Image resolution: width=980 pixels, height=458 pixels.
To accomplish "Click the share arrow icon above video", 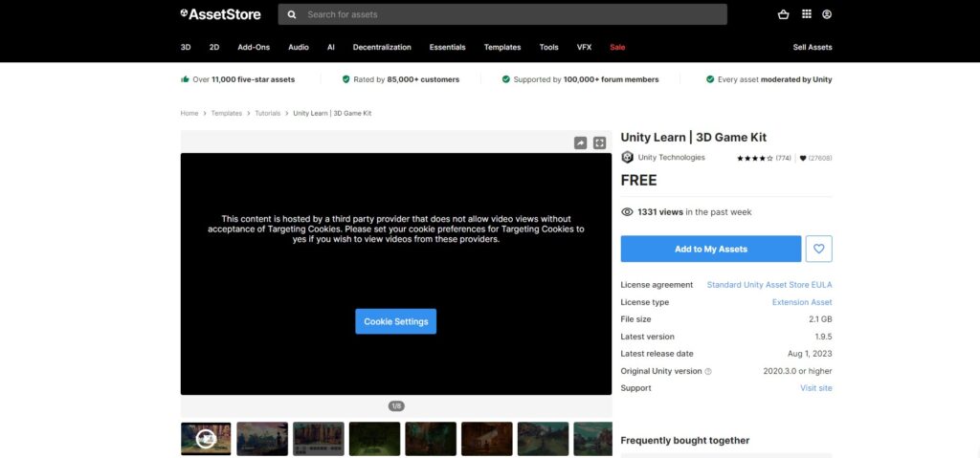I will 580,143.
